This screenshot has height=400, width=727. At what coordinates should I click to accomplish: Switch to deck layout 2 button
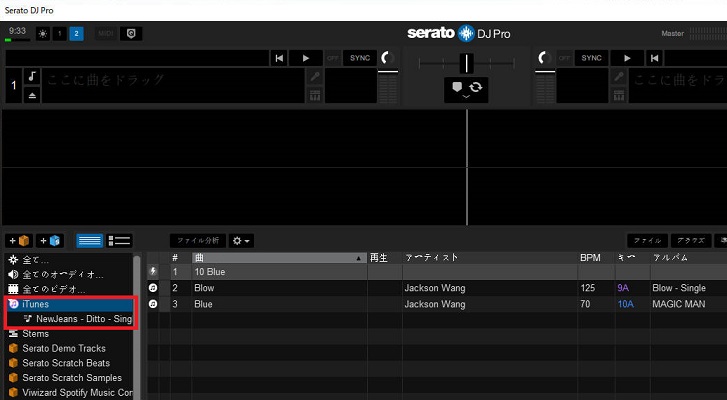[77, 34]
